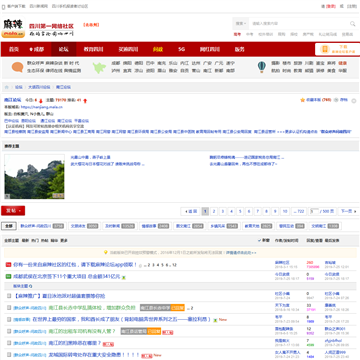Expand the 更多 filter in thread header
This screenshot has width=360, height=360.
coord(64,240)
